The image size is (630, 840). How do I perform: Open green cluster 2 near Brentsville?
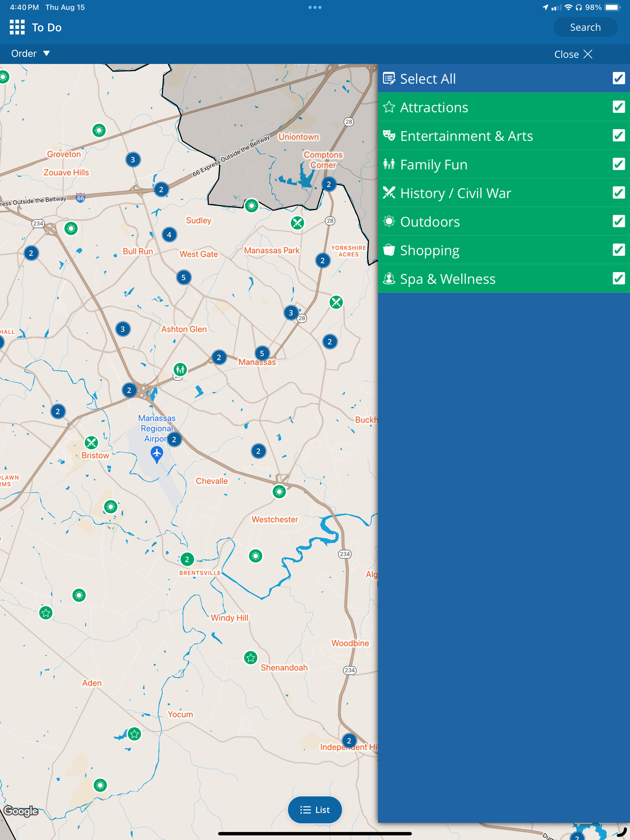coord(186,559)
